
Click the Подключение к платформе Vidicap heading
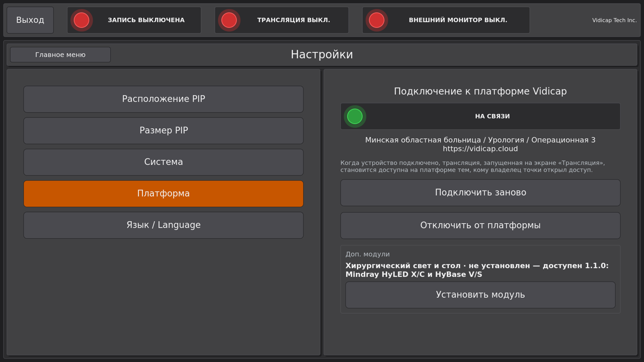[480, 91]
